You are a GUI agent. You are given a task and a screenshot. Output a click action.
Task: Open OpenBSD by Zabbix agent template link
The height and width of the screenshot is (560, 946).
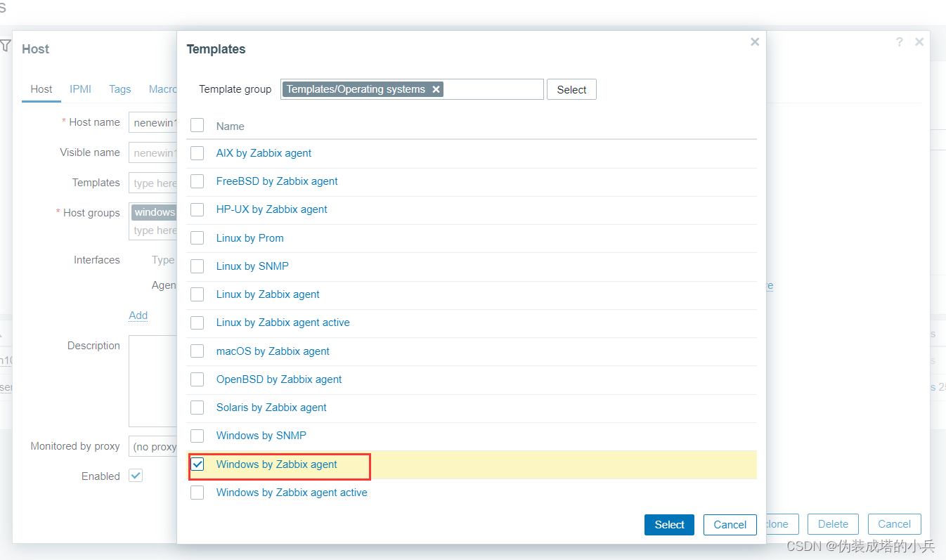pos(279,379)
